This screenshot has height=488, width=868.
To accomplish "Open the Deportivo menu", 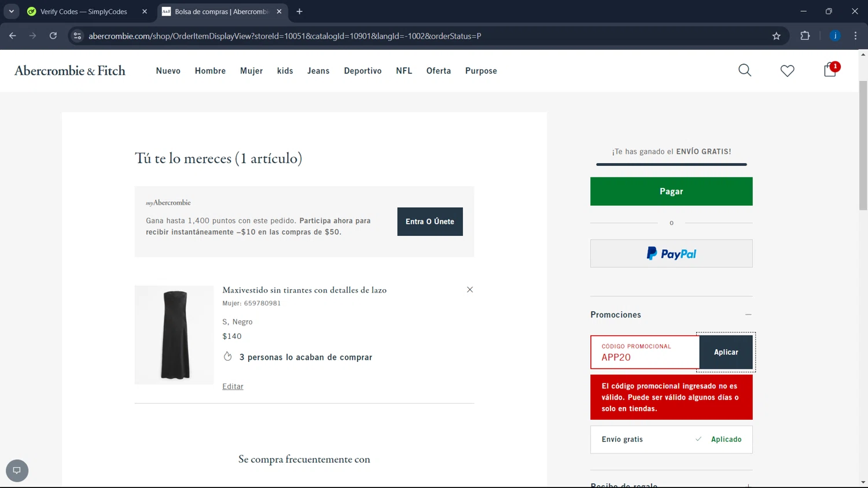I will pos(363,71).
